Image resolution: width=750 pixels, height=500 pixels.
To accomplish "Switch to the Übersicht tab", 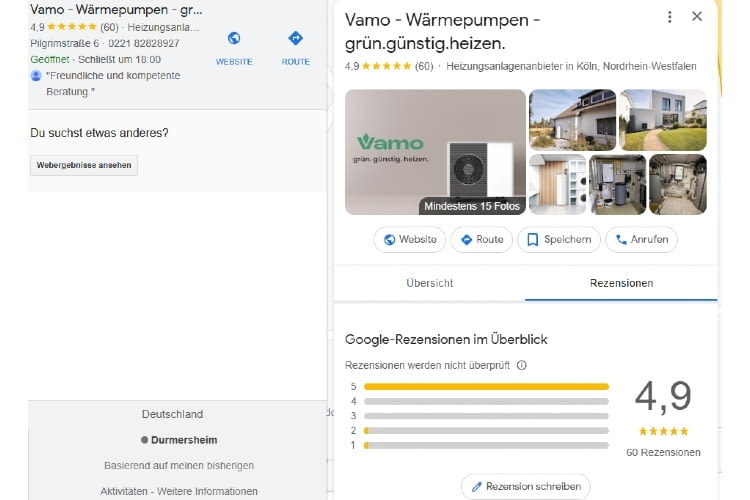I will [x=430, y=283].
